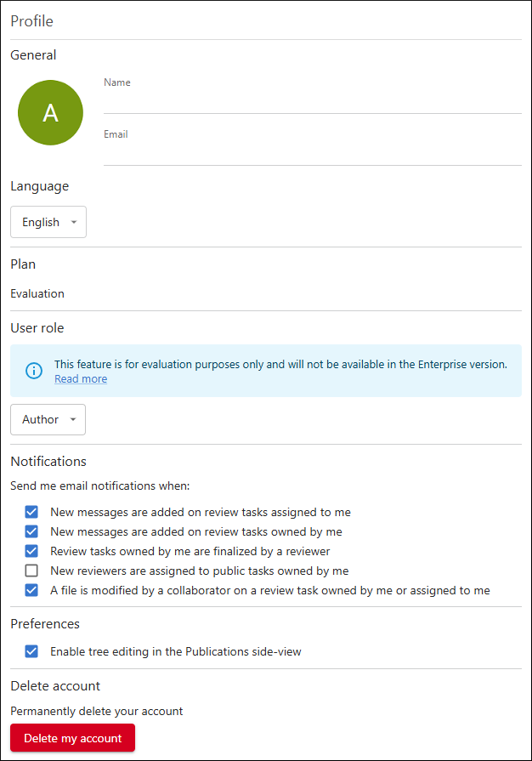
Task: Toggle notifications for messages on assigned review tasks
Action: coord(31,512)
